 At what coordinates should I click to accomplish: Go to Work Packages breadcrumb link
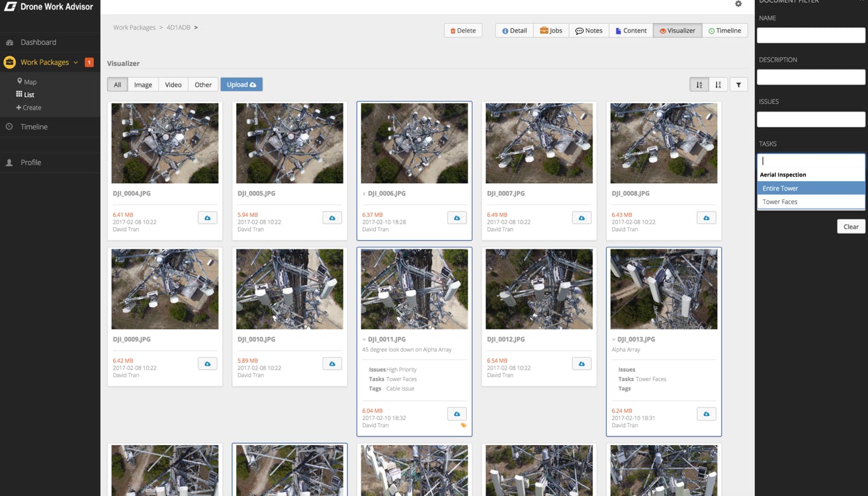[134, 28]
